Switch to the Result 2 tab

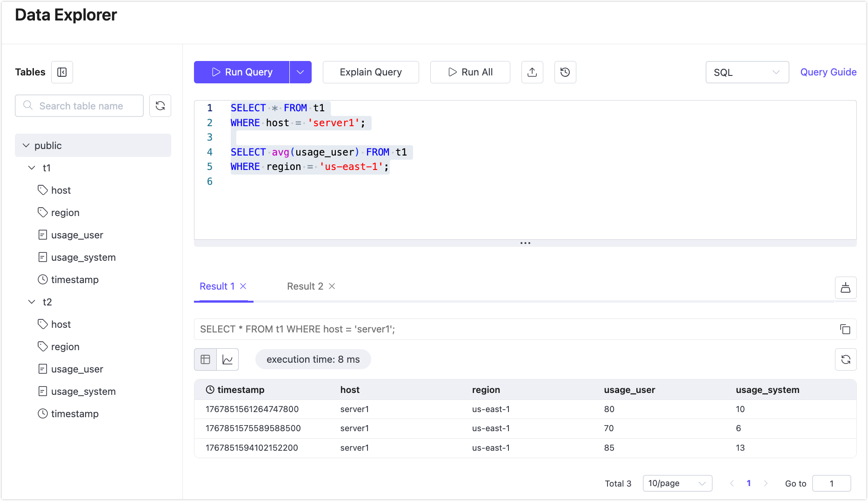pos(304,286)
